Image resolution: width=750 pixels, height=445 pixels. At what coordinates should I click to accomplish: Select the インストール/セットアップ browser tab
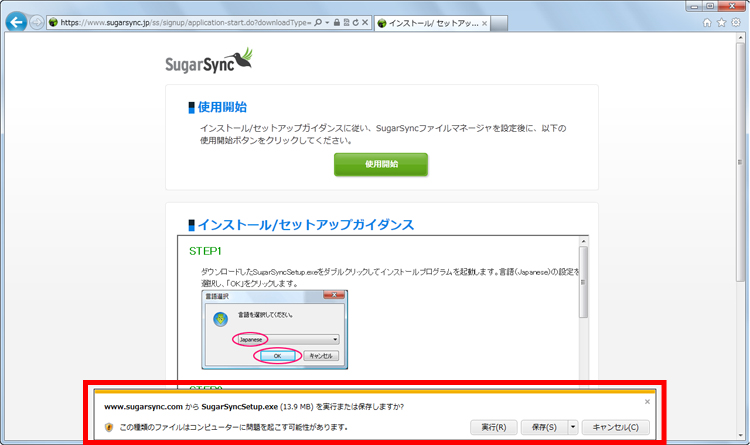[433, 23]
